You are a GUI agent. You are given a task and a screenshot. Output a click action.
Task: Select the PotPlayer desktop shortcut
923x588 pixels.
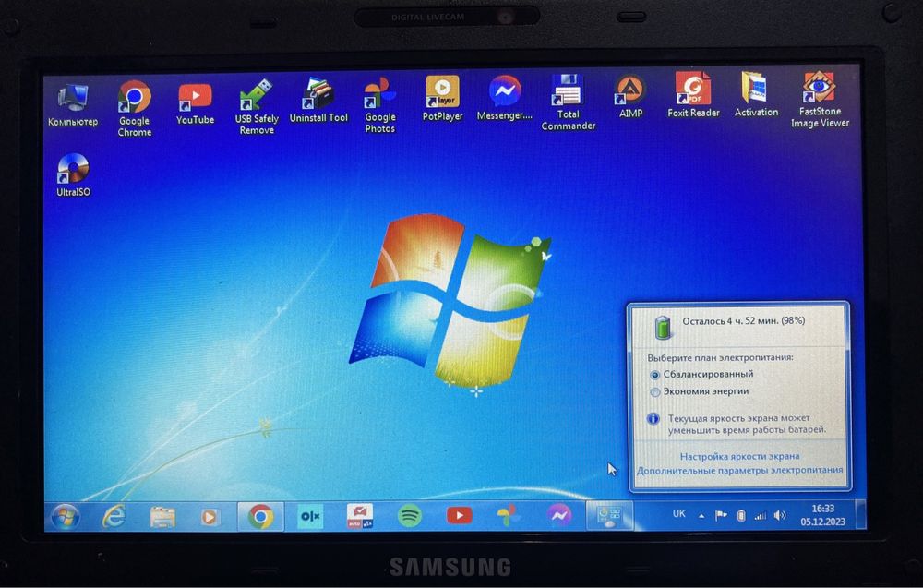(x=443, y=98)
